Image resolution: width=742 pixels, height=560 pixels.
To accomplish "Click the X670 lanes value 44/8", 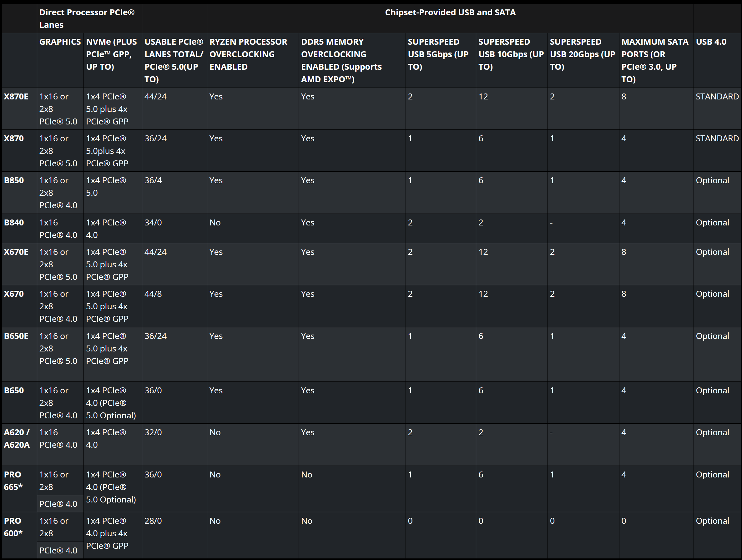I will [153, 294].
